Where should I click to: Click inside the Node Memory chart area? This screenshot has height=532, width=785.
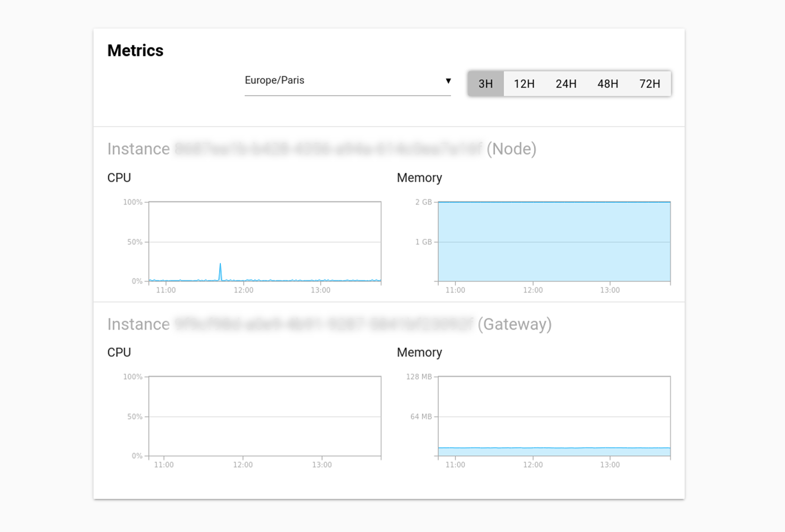click(x=554, y=241)
